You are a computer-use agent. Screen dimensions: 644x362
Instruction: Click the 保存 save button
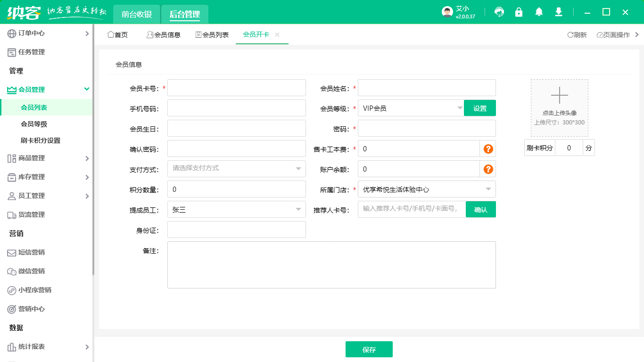[x=369, y=349]
